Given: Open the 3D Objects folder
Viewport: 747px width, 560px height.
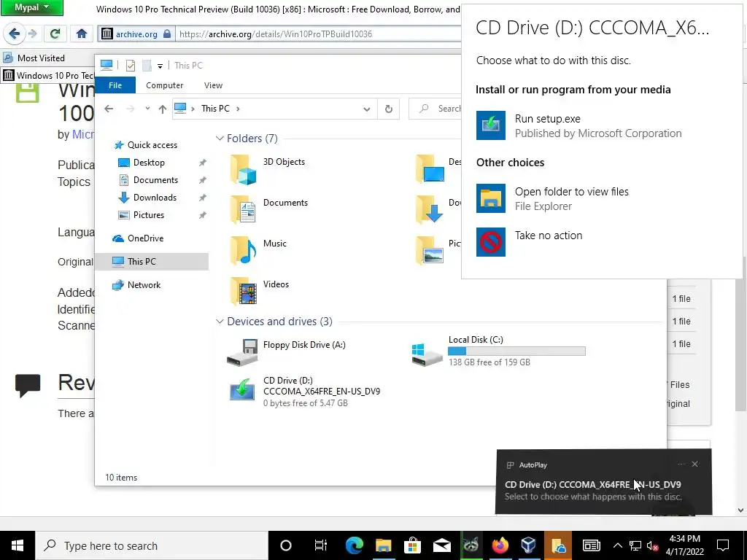Looking at the screenshot, I should tap(268, 169).
